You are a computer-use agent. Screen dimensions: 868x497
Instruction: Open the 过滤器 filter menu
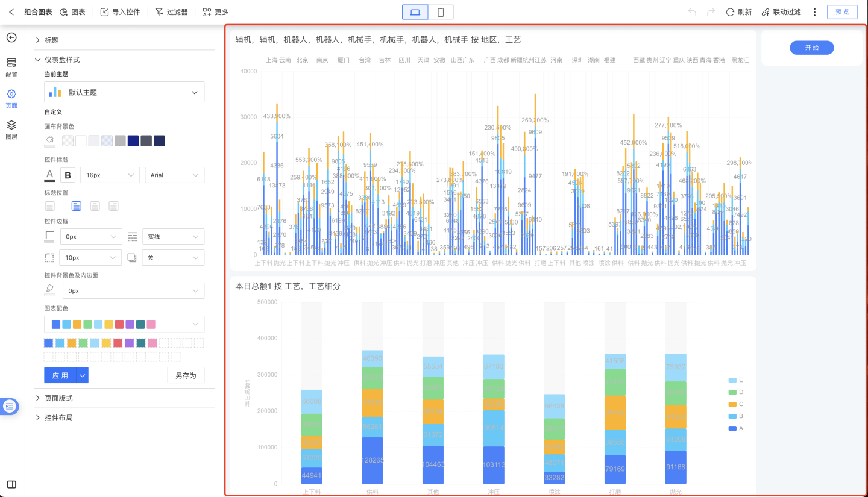(171, 12)
